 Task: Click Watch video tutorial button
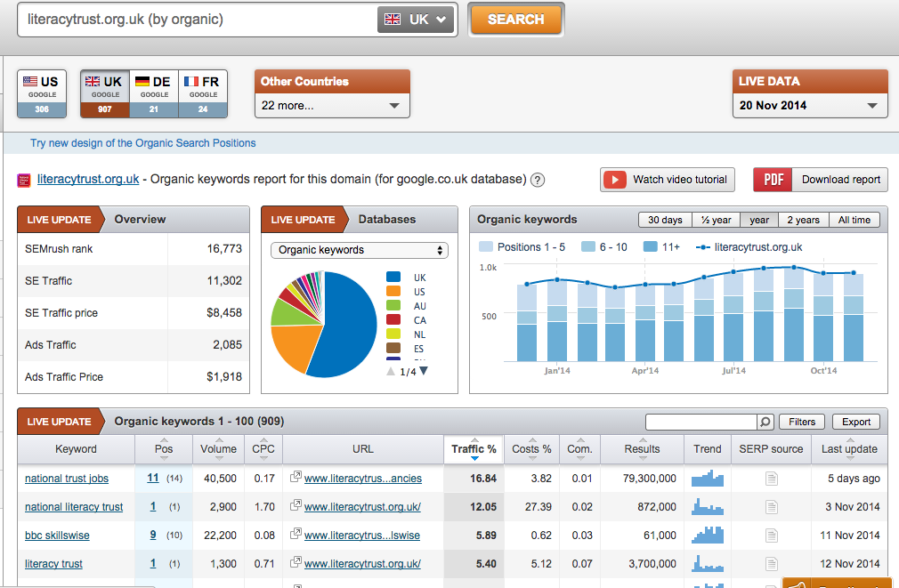click(x=668, y=180)
